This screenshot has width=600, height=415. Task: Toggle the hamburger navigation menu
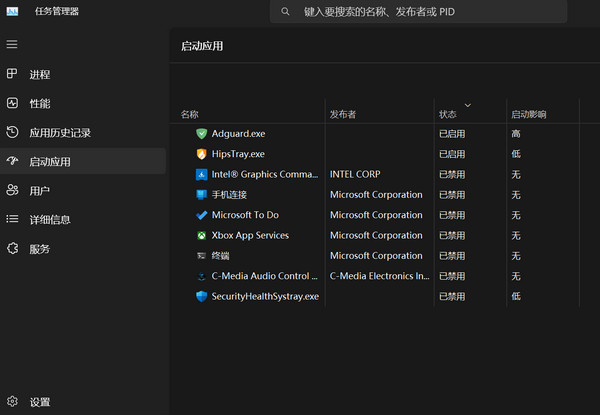12,44
